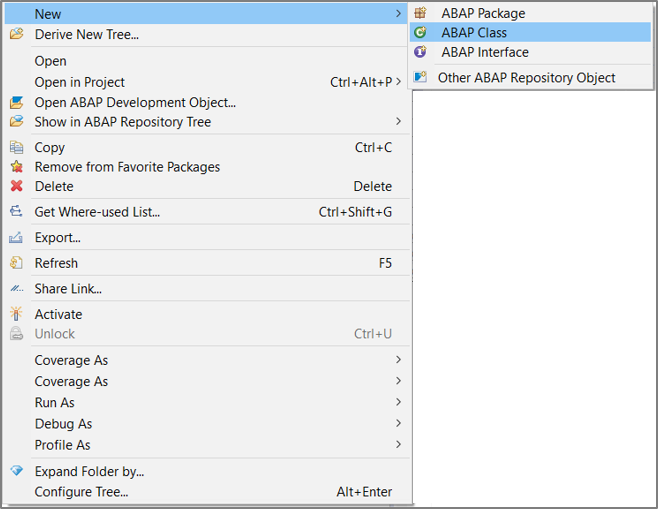Image resolution: width=658 pixels, height=509 pixels.
Task: Click the Activate wand icon
Action: click(x=16, y=314)
